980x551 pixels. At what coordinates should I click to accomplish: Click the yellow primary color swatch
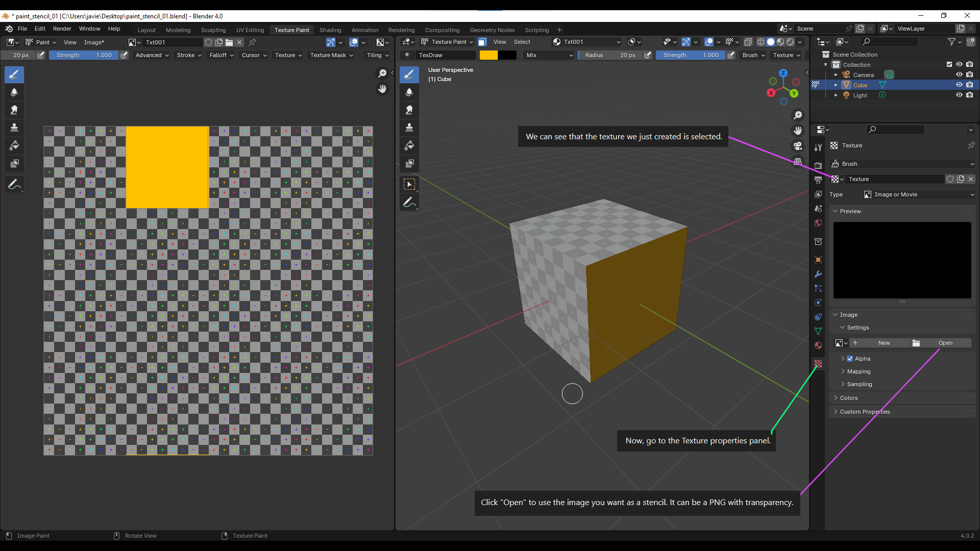(x=488, y=55)
